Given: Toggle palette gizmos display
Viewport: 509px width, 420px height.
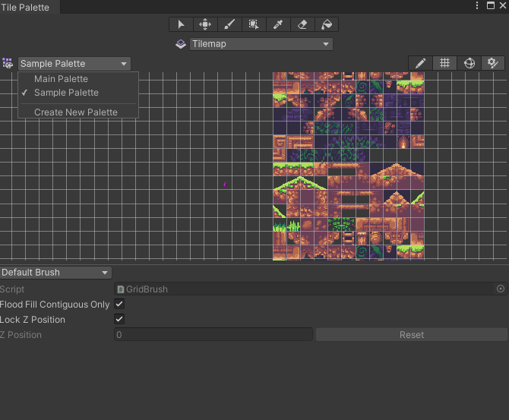Looking at the screenshot, I should (469, 63).
